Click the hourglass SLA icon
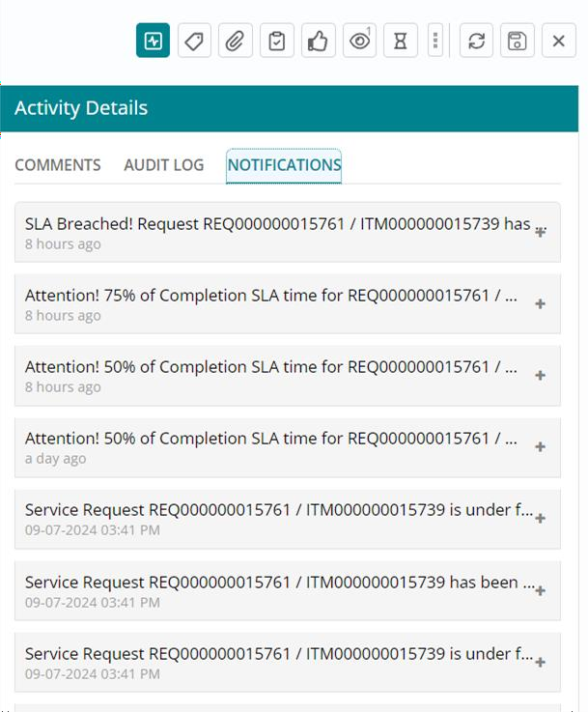The height and width of the screenshot is (712, 588). (400, 41)
